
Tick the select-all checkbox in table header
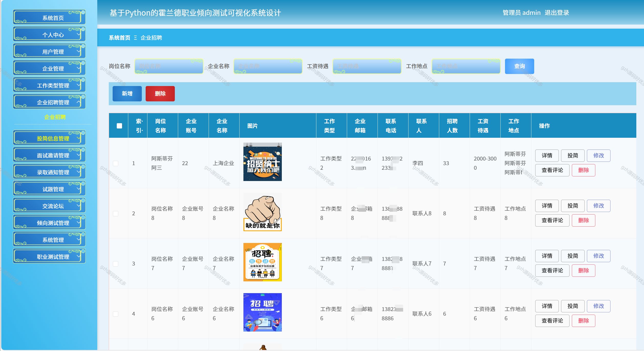click(119, 126)
